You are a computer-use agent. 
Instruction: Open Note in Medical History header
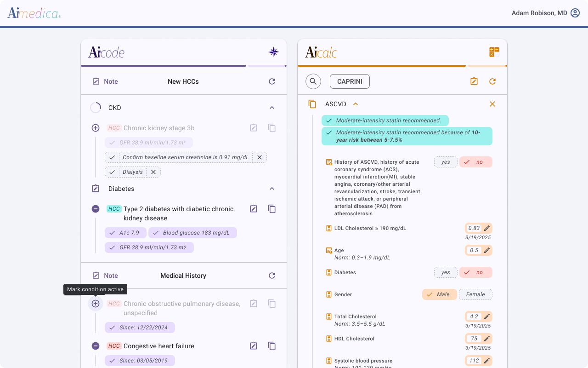[105, 276]
